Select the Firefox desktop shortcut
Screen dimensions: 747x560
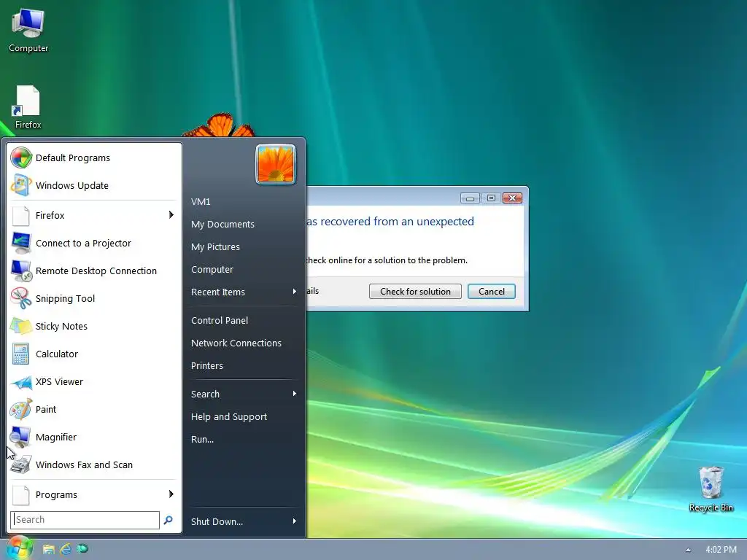point(28,107)
